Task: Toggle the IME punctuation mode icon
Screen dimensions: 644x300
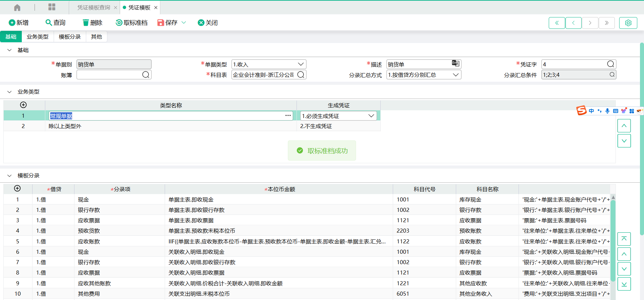Action: 599,111
